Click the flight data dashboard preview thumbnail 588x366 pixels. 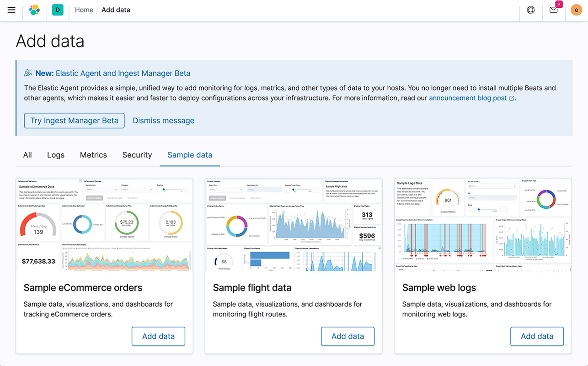point(294,225)
